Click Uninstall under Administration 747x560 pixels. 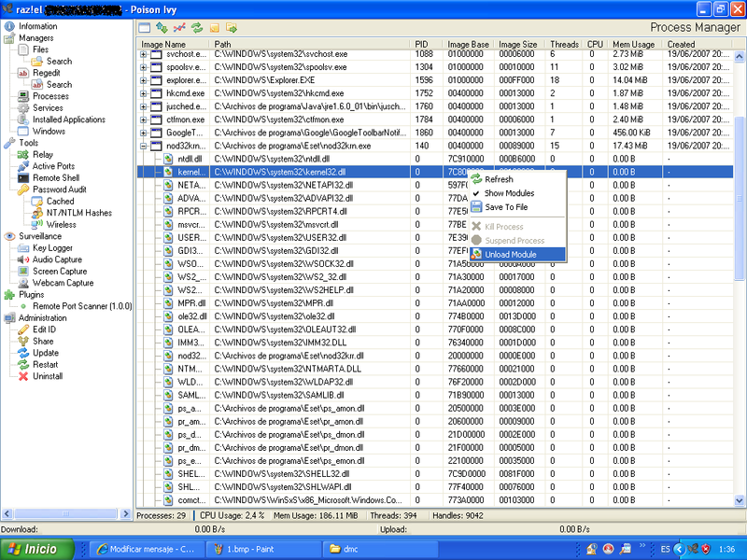48,376
